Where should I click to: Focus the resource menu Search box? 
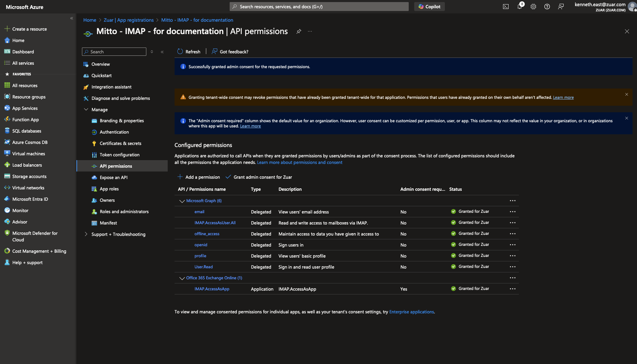coord(114,52)
